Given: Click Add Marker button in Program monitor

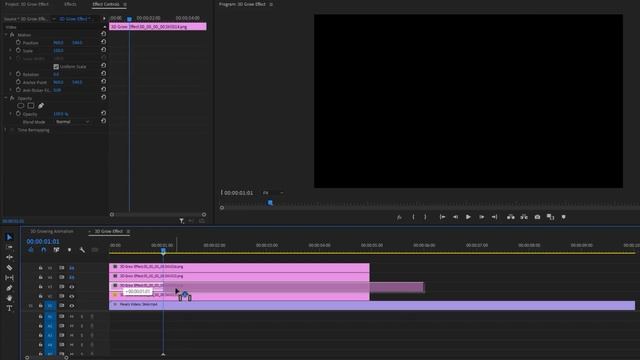Looking at the screenshot, I should tap(564, 217).
